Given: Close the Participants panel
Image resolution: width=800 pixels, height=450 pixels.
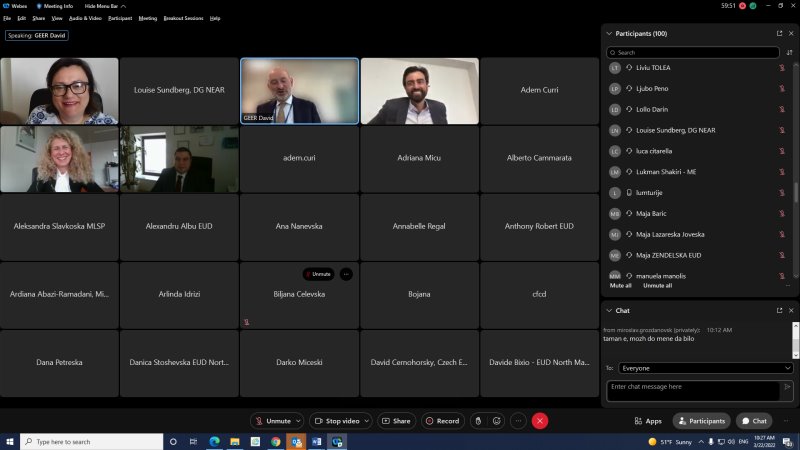Looking at the screenshot, I should 791,34.
